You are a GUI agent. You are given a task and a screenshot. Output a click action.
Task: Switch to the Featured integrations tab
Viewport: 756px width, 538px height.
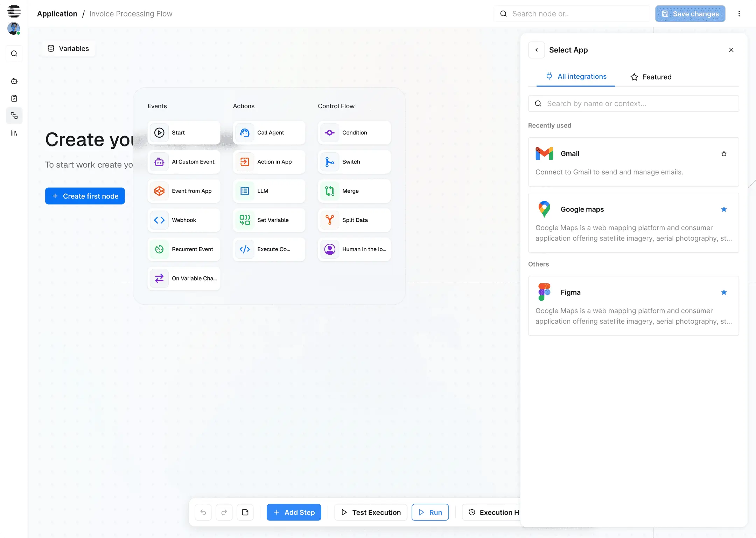click(651, 77)
